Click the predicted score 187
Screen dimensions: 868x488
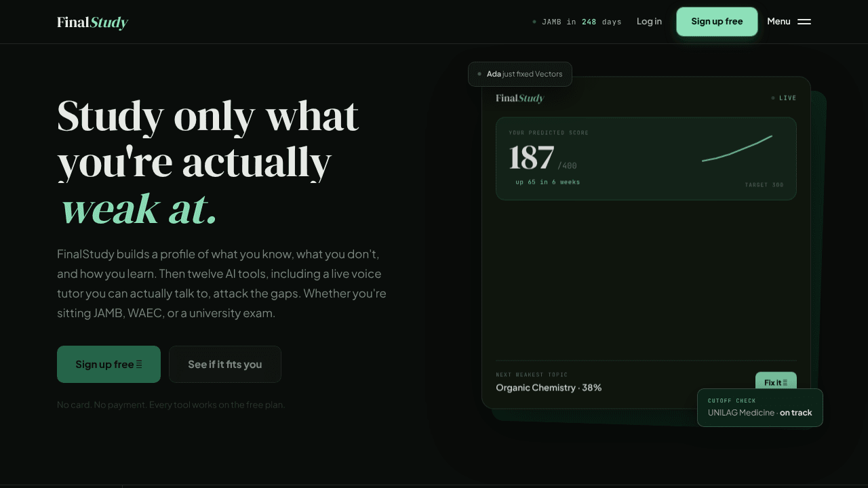[532, 158]
